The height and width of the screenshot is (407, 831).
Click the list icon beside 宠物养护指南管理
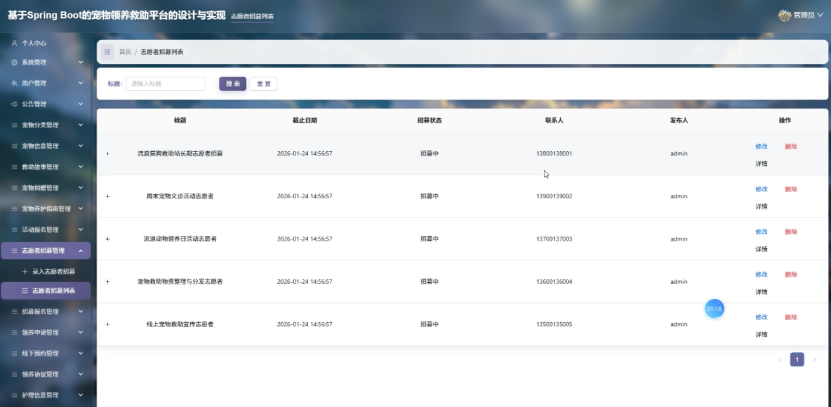point(14,209)
